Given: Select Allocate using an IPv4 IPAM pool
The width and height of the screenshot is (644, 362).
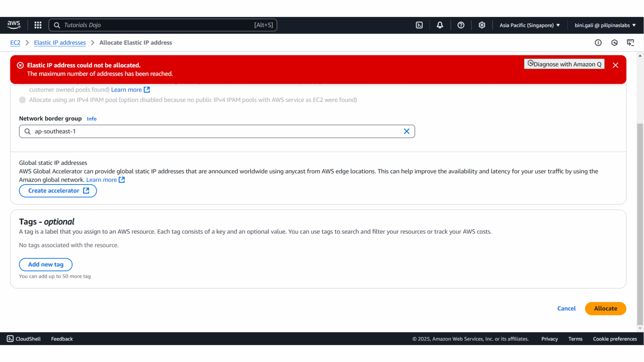Looking at the screenshot, I should coord(22,100).
